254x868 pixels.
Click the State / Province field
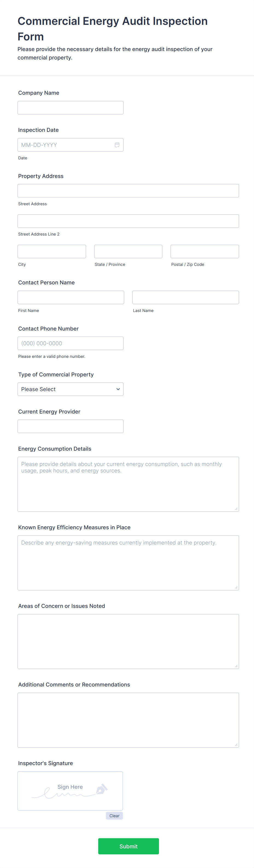click(128, 251)
